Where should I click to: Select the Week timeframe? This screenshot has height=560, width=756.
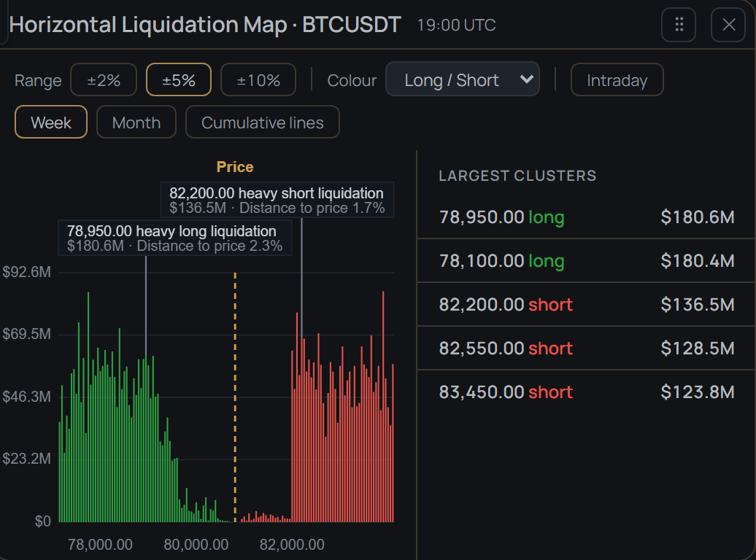point(51,122)
